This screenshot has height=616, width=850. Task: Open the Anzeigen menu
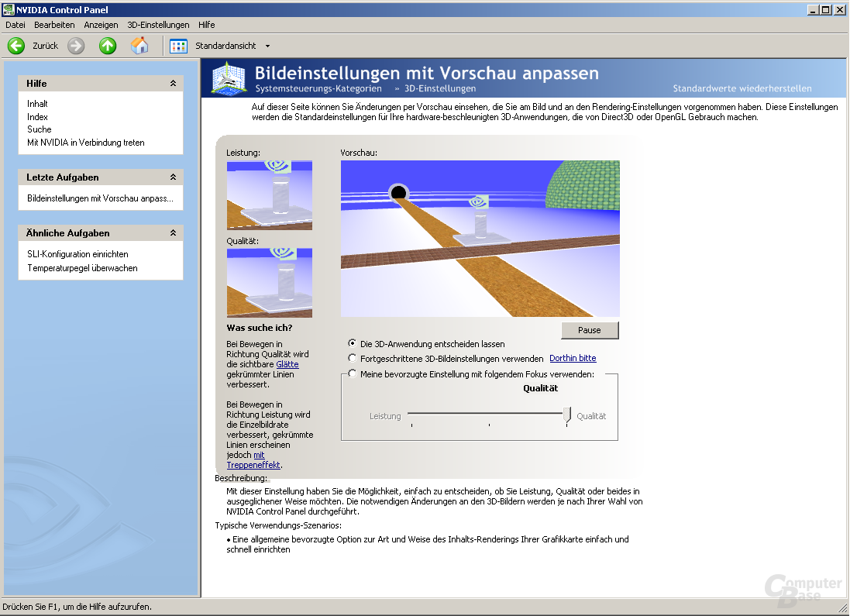[x=101, y=25]
